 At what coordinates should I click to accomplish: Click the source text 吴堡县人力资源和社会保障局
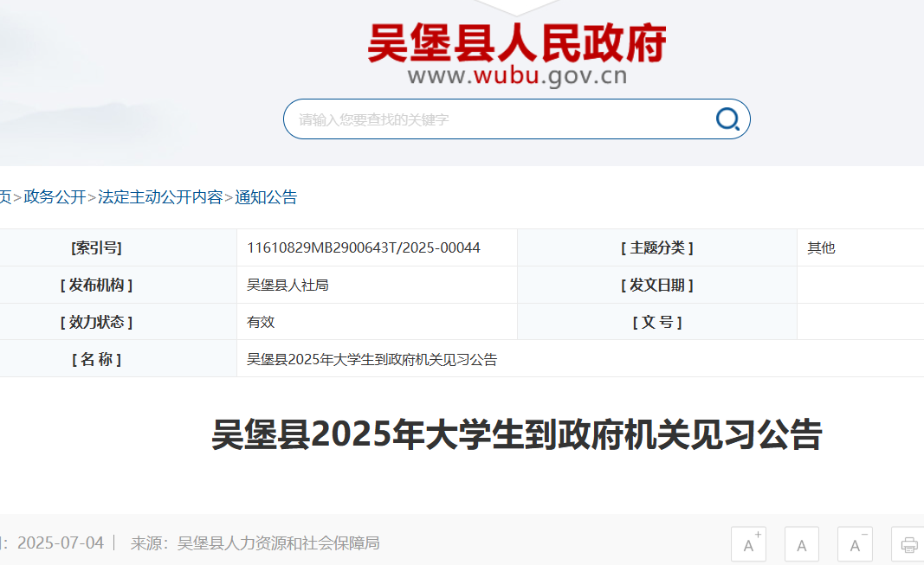tap(278, 543)
